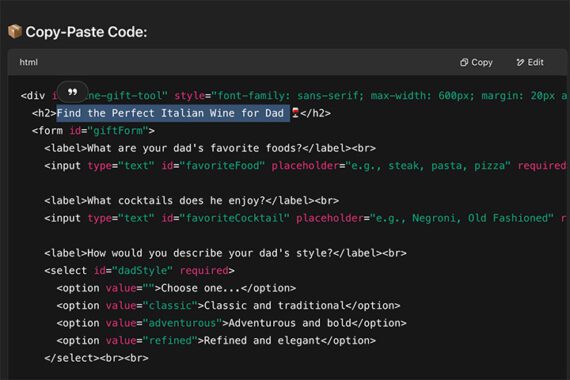Click the 'Classic and traditional' option line
Viewport: 570px width, 380px height.
point(228,305)
